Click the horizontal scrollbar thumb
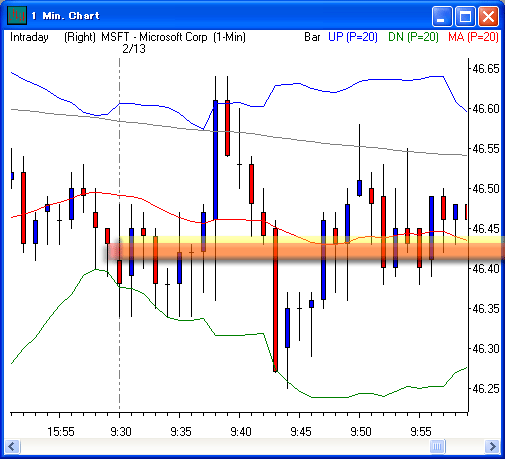Image resolution: width=505 pixels, height=459 pixels. tap(438, 446)
